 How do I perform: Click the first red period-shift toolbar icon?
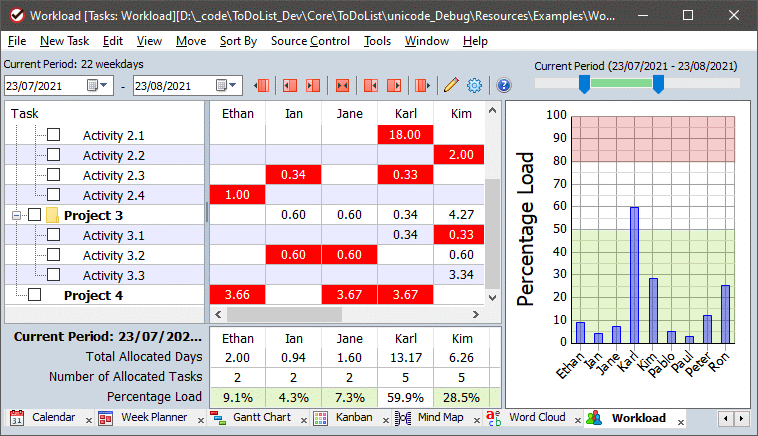[x=263, y=86]
